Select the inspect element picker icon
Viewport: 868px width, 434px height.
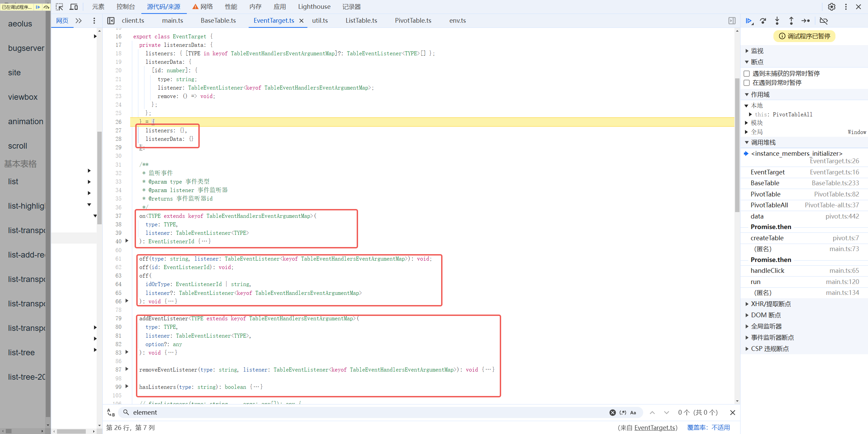pyautogui.click(x=60, y=7)
